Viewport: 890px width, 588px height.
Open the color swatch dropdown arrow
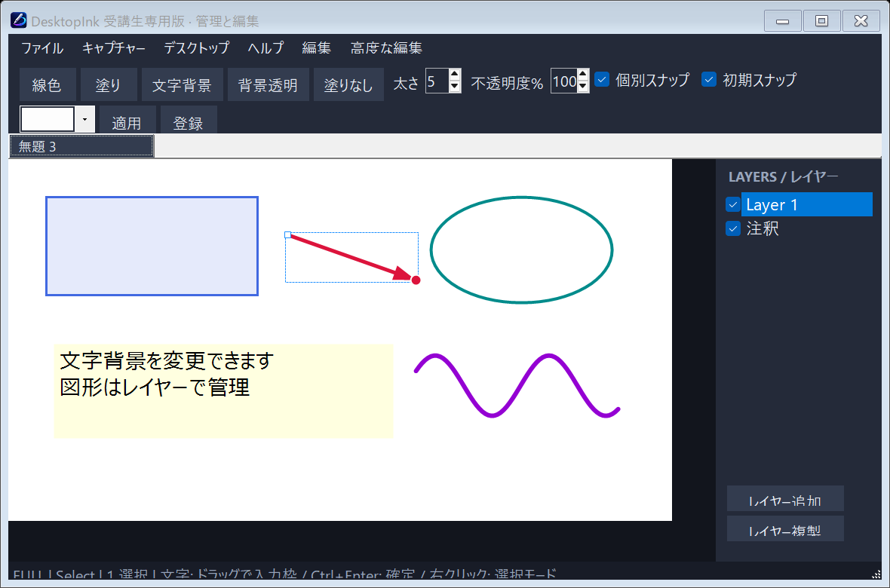[x=85, y=119]
